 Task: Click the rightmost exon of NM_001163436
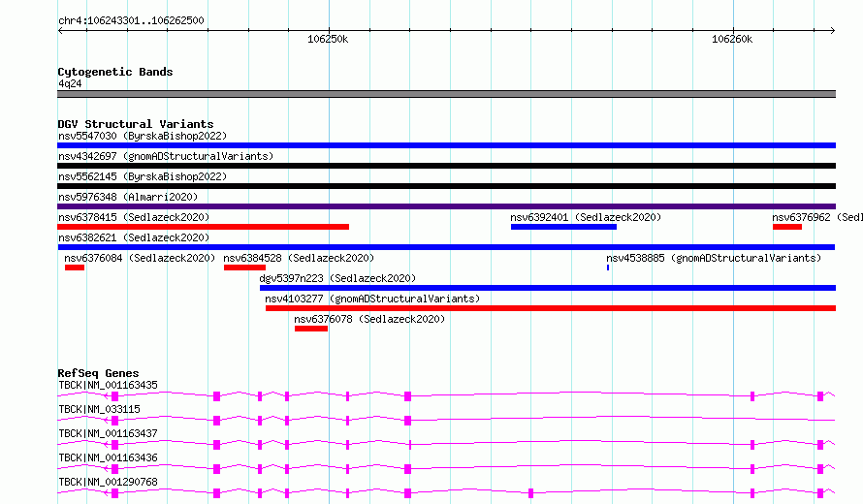click(x=820, y=469)
